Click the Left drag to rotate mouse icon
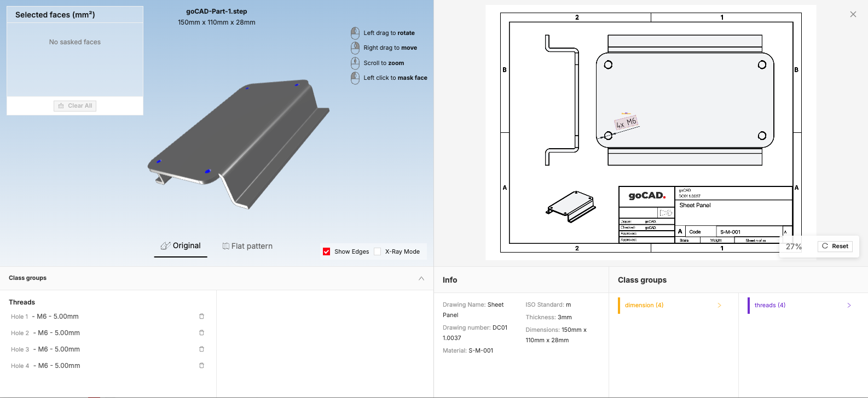 [355, 33]
